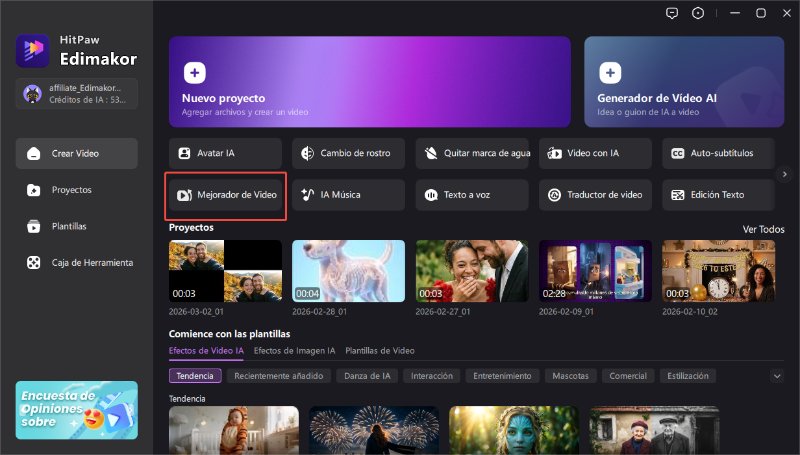
Task: Launch the Video con IA tool
Action: pyautogui.click(x=595, y=153)
